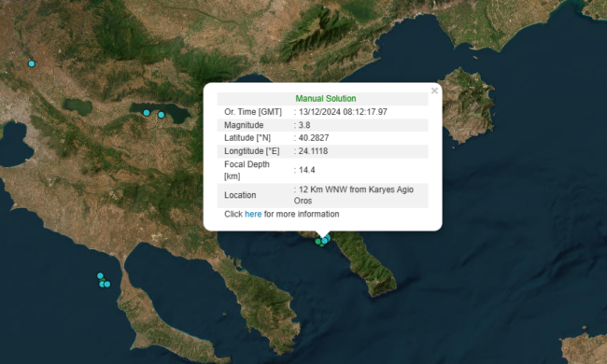Click the small round lake left of the elongated lake
The height and width of the screenshot is (364, 607).
click(78, 106)
